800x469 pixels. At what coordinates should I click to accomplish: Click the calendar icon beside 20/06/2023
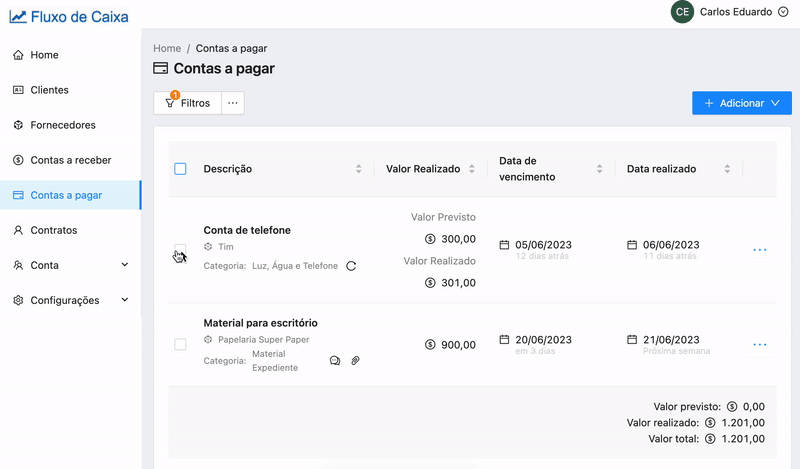click(504, 339)
